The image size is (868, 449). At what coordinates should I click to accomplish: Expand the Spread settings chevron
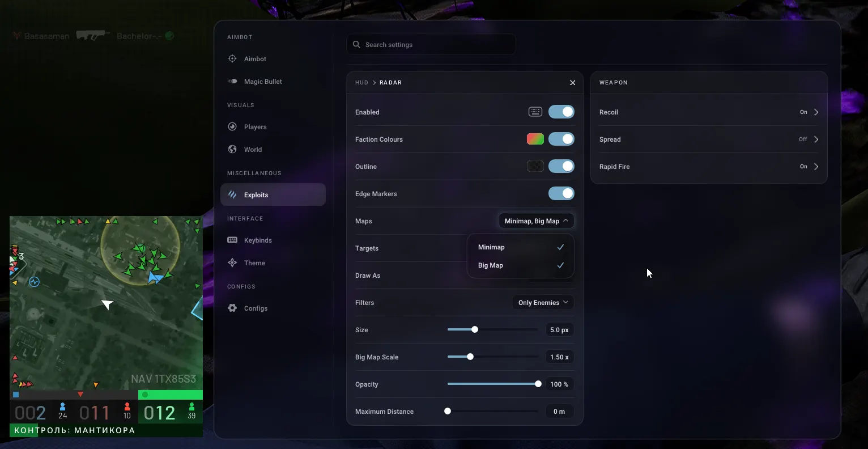(x=816, y=139)
